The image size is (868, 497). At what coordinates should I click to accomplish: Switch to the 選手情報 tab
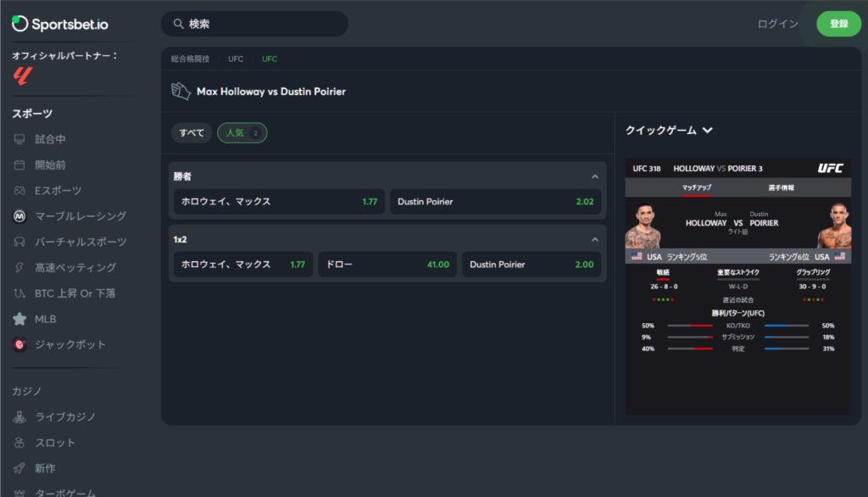click(781, 187)
